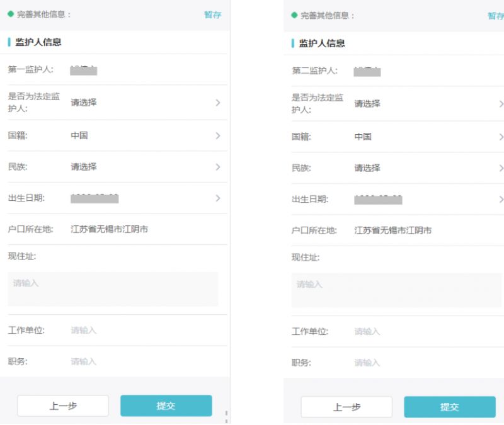Focus 现住址 text area for first guardian
This screenshot has width=504, height=425.
click(113, 289)
